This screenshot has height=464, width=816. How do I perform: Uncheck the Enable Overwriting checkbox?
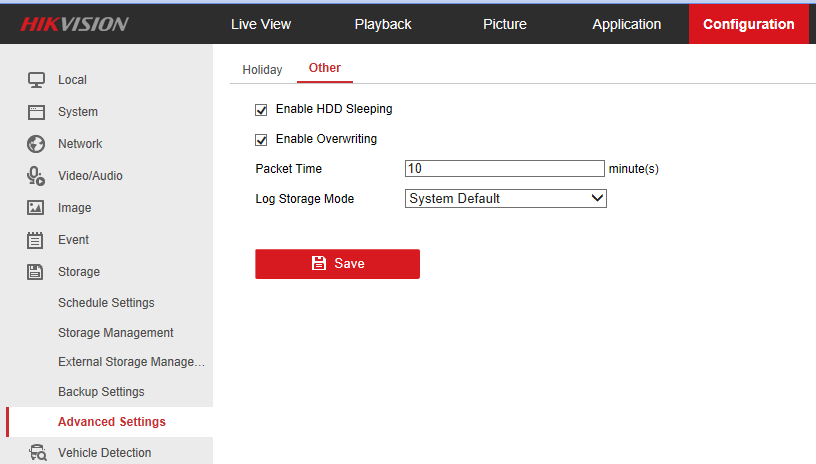coord(262,139)
